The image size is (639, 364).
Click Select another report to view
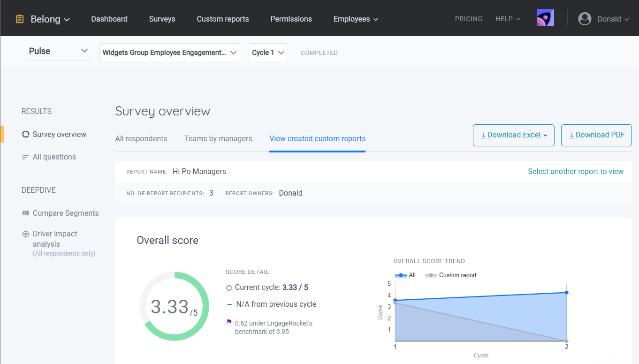(x=576, y=171)
